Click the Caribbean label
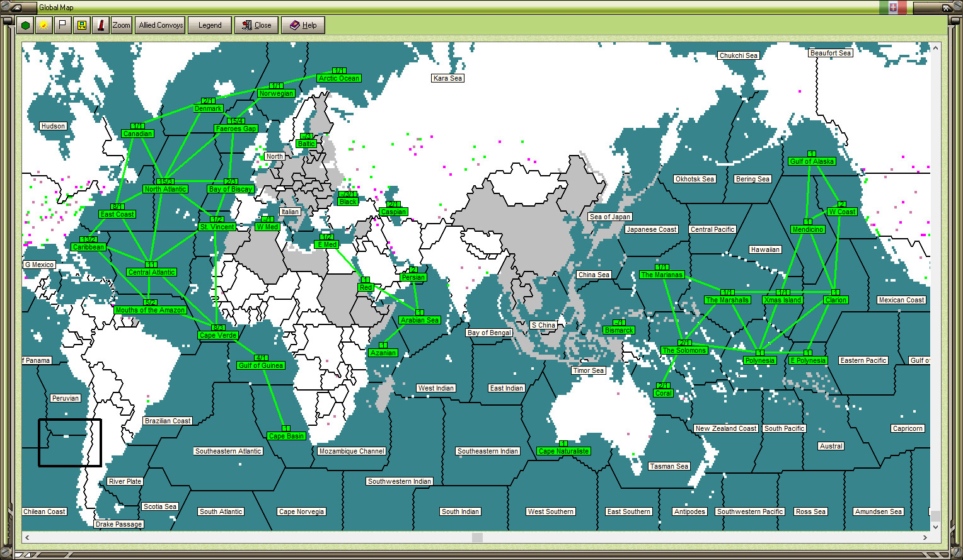963x560 pixels. (88, 247)
